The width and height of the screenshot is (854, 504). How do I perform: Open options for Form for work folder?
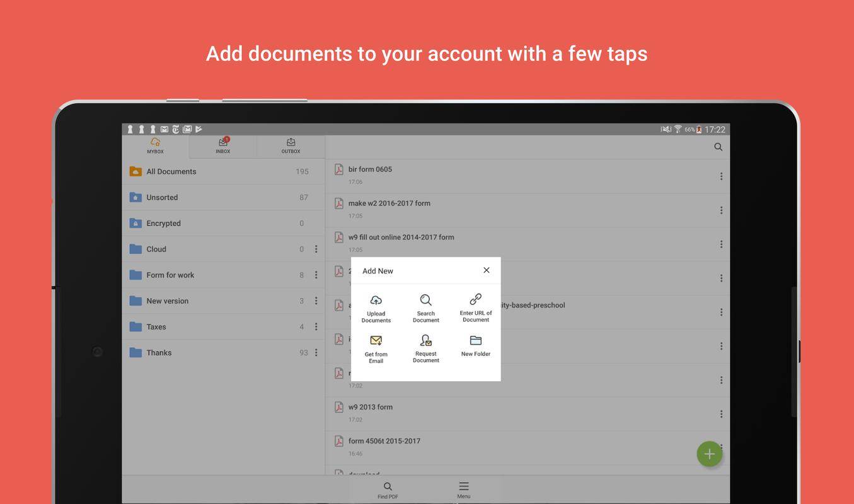click(316, 275)
